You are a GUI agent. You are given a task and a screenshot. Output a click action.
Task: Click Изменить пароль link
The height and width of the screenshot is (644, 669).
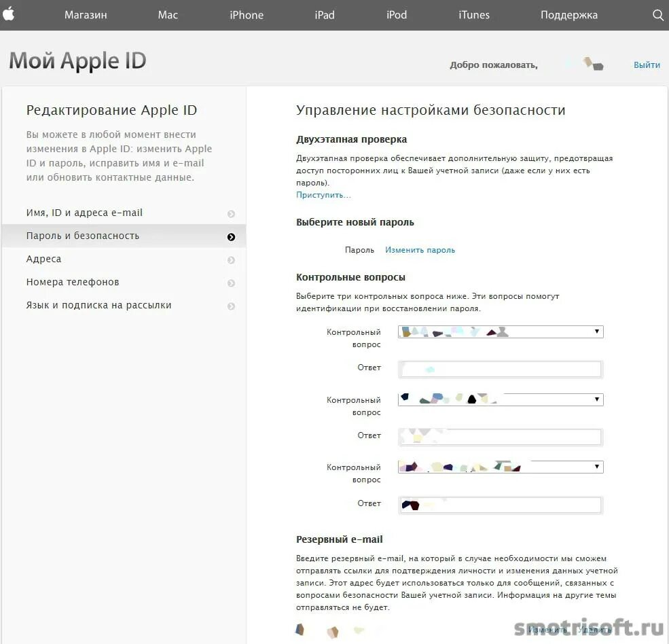[x=420, y=250]
